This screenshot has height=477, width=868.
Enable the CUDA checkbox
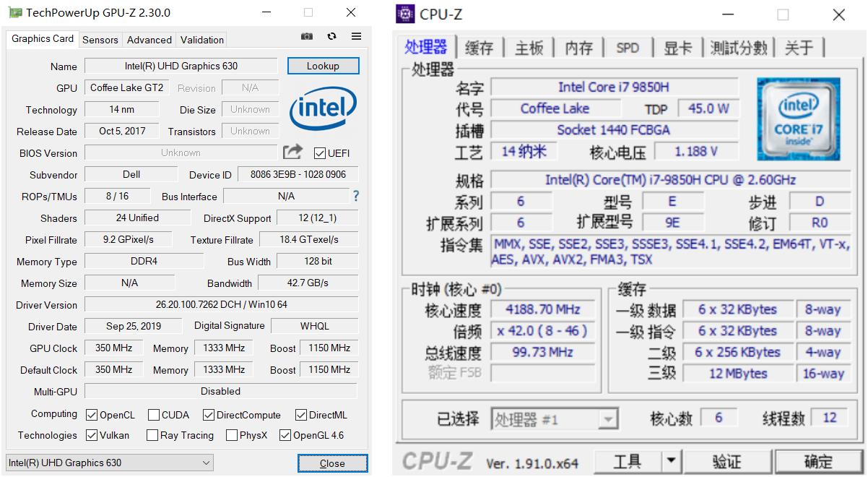(152, 415)
